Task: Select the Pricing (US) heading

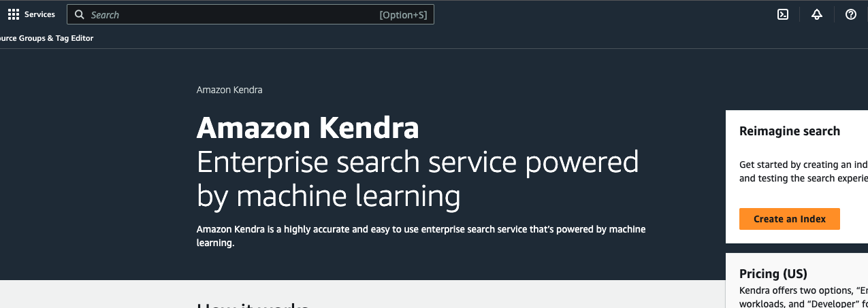Action: point(773,274)
